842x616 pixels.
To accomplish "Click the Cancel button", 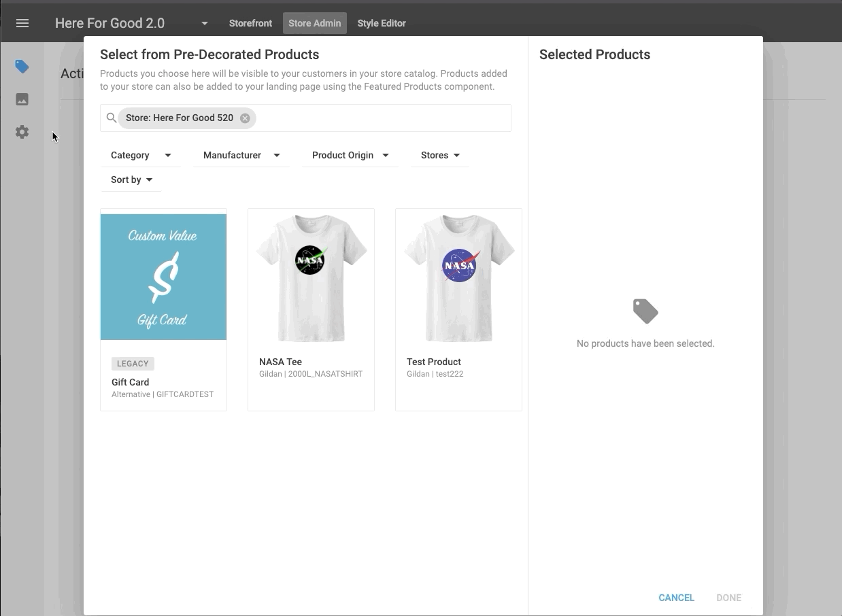I will point(676,598).
